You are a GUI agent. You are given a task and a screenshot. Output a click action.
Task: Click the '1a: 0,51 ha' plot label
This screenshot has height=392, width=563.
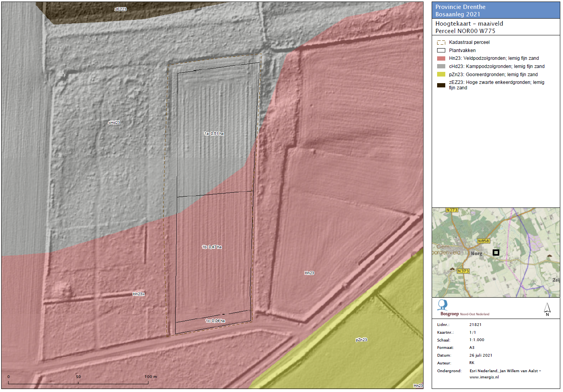point(214,134)
